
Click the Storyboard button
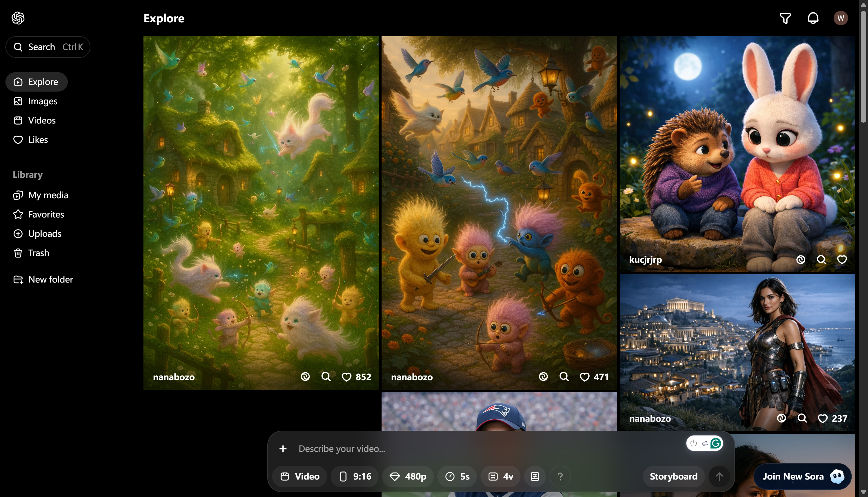(673, 476)
